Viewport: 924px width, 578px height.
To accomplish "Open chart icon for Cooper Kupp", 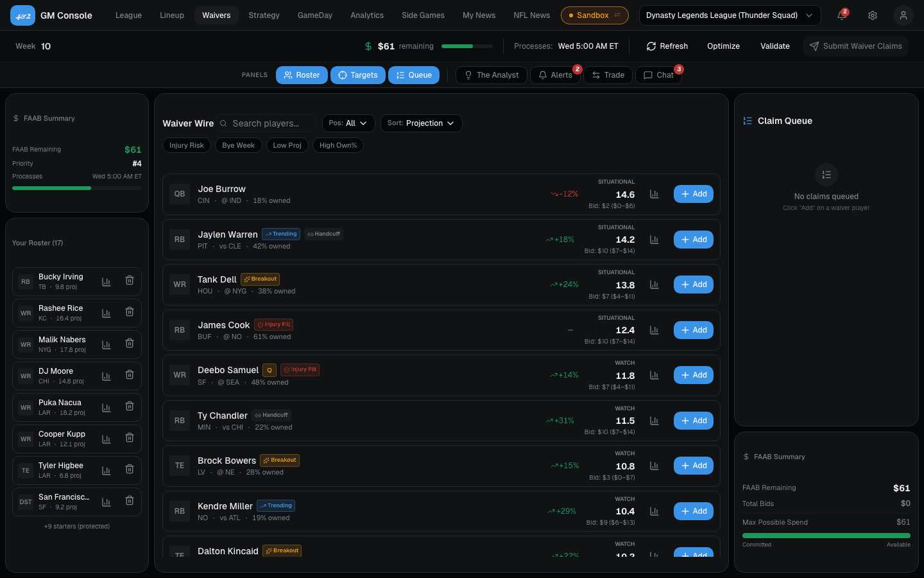I will click(x=107, y=439).
